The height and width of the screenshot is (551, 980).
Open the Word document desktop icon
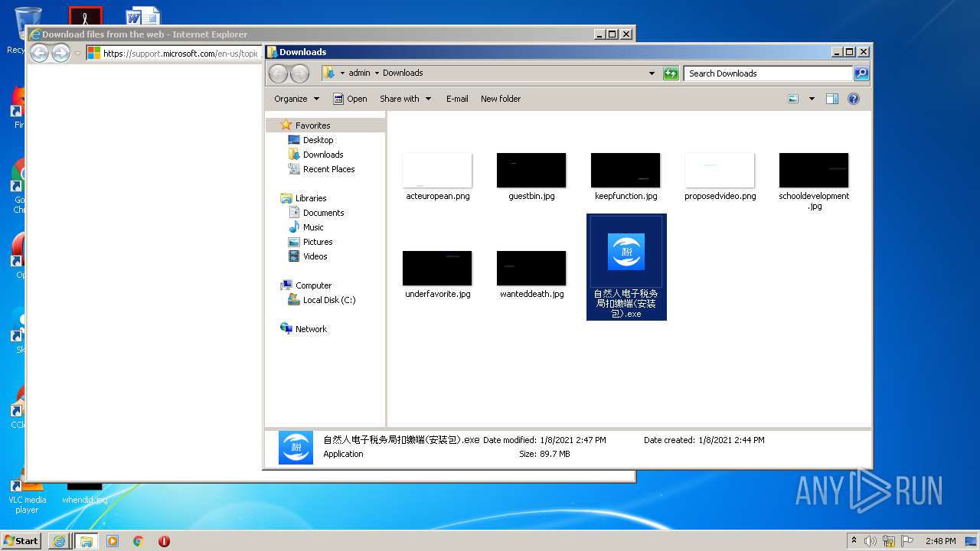(144, 16)
